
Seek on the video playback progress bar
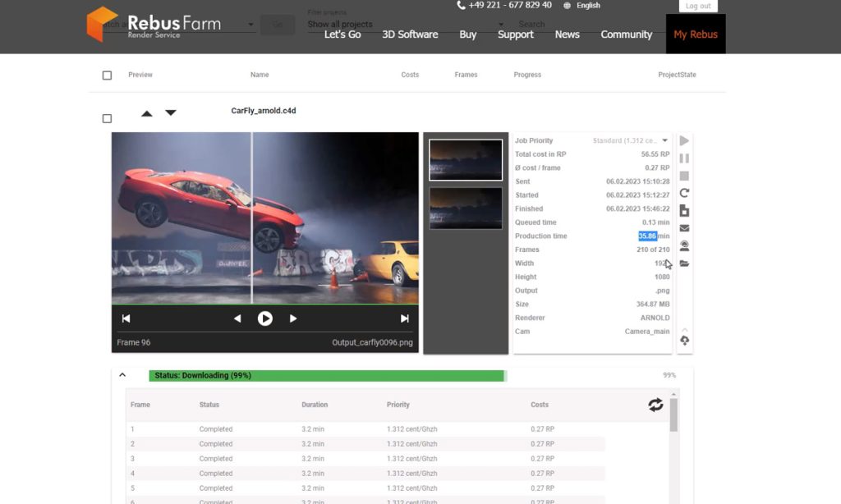tap(264, 304)
